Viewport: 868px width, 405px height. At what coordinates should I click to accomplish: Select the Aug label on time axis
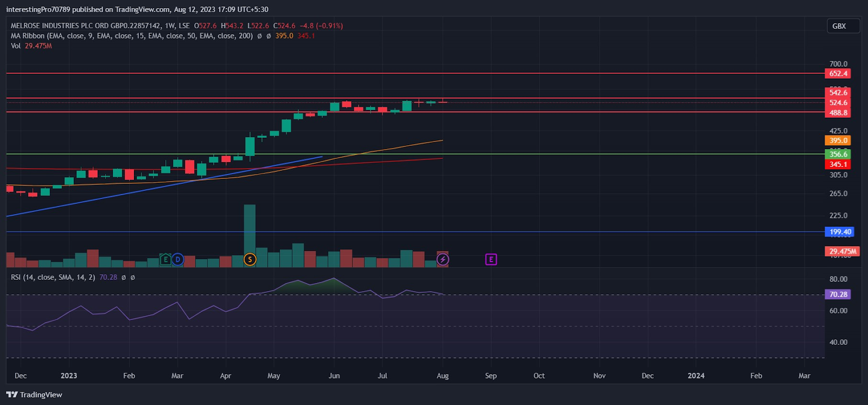[x=443, y=376]
